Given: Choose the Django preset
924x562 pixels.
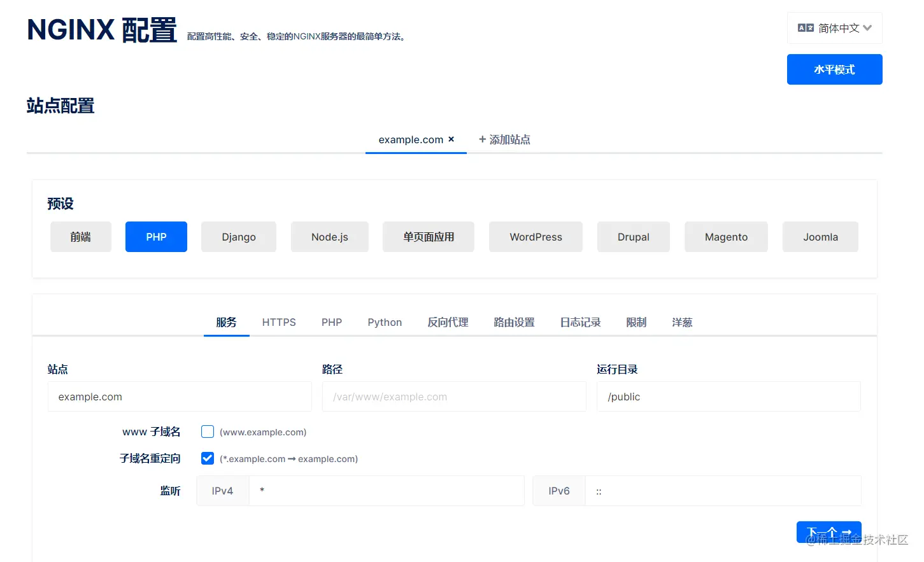Looking at the screenshot, I should [x=239, y=237].
